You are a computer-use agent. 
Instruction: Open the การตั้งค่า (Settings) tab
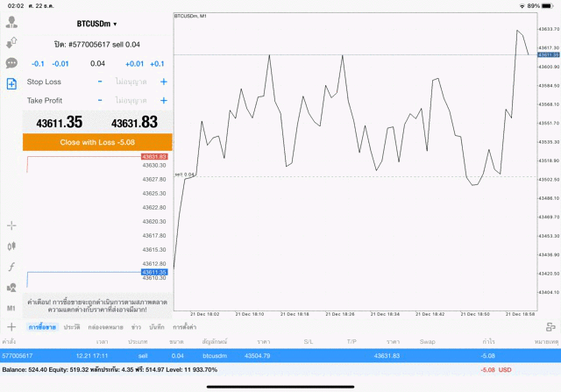click(184, 326)
